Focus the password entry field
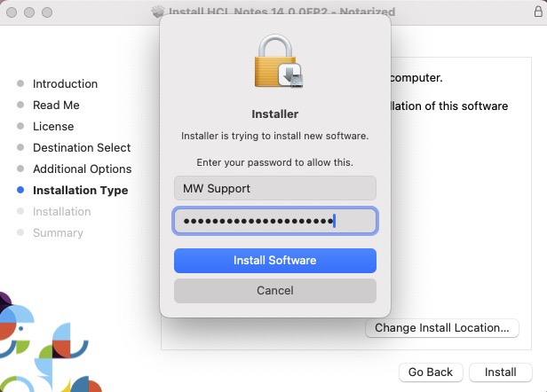Image resolution: width=547 pixels, height=392 pixels. click(274, 221)
